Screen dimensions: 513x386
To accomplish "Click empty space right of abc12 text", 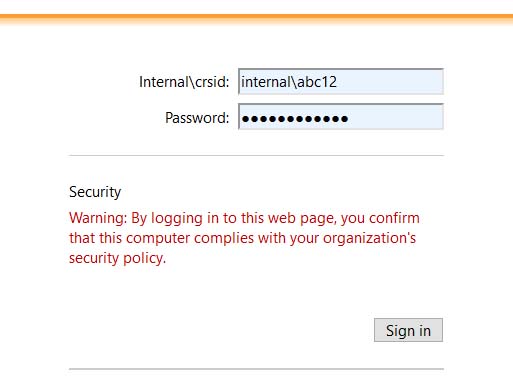I will tap(390, 82).
